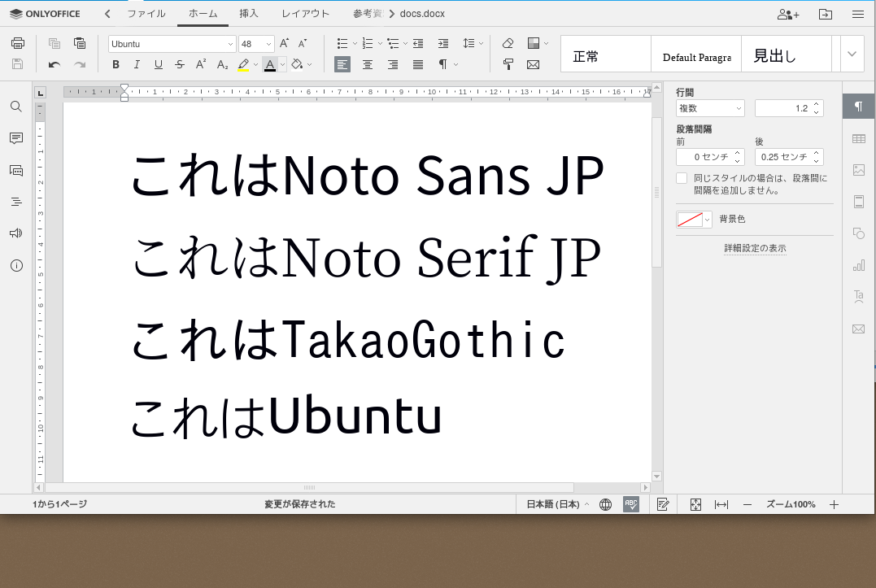Open chart settings in right sidebar
The height and width of the screenshot is (588, 876).
(x=859, y=265)
